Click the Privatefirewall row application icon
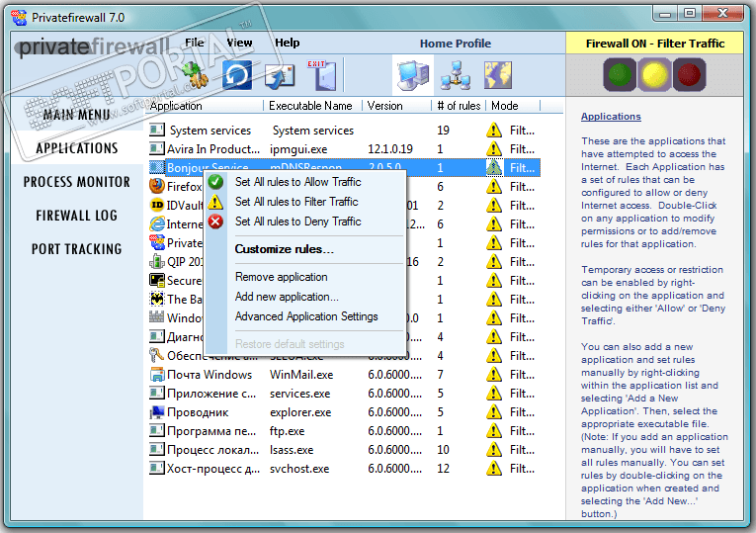 pos(157,242)
